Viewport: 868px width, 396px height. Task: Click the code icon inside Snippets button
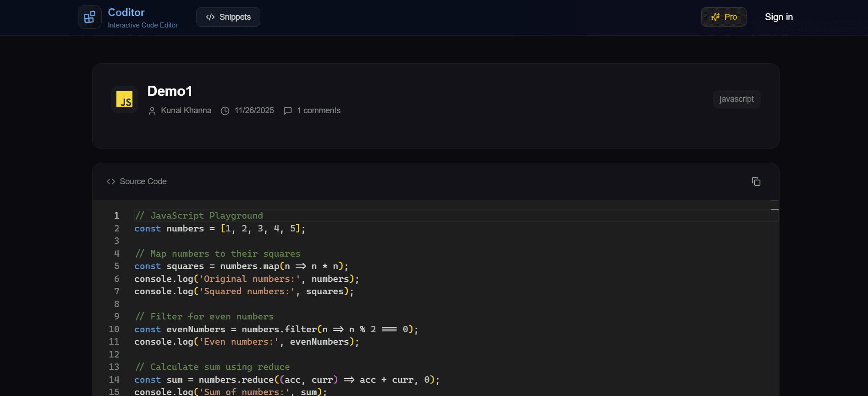pos(210,17)
